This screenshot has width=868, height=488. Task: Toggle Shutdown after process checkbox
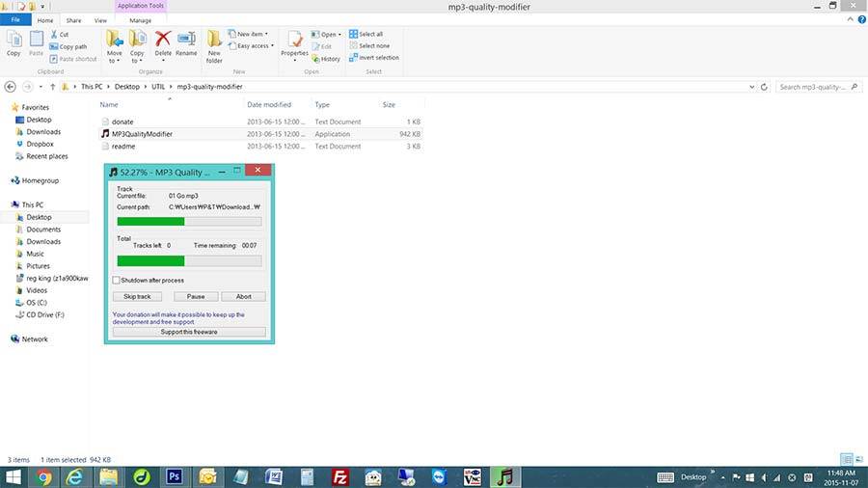click(117, 281)
